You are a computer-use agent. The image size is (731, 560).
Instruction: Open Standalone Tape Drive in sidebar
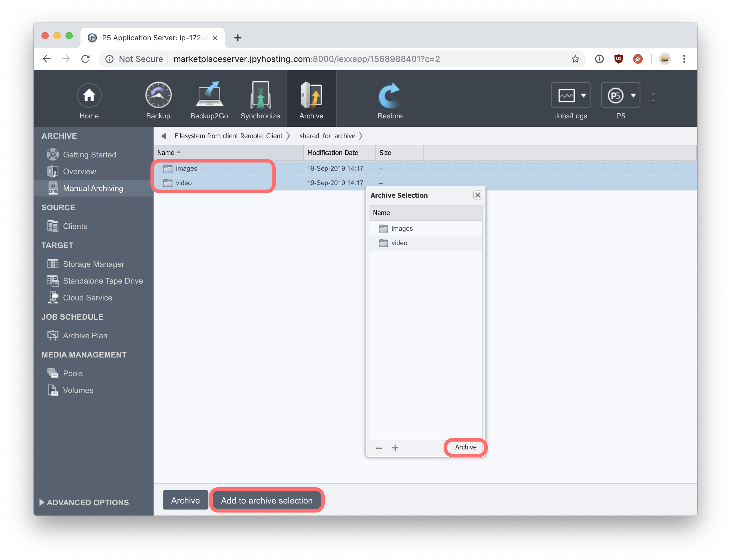[103, 281]
